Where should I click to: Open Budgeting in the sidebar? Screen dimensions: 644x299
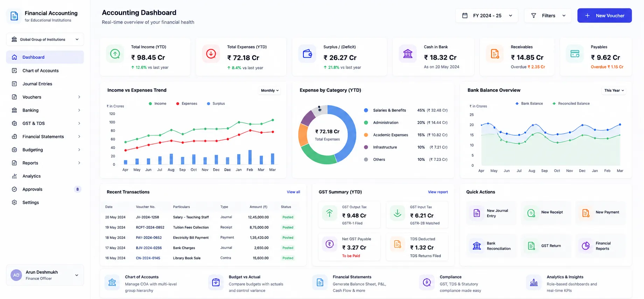[45, 150]
